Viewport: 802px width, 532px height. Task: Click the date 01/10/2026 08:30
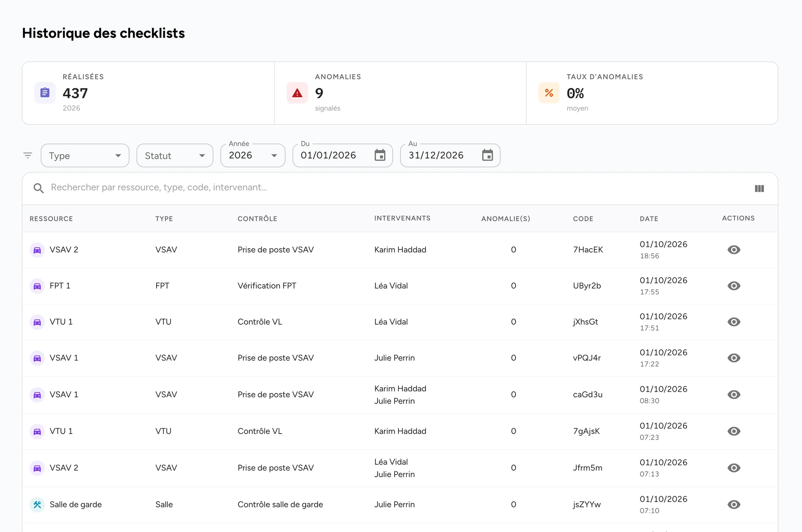point(664,394)
